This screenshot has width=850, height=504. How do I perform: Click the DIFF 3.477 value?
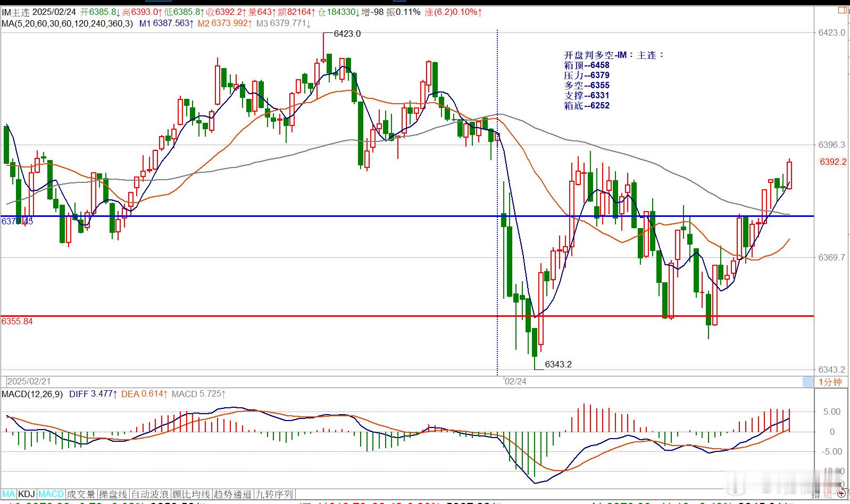(93, 394)
